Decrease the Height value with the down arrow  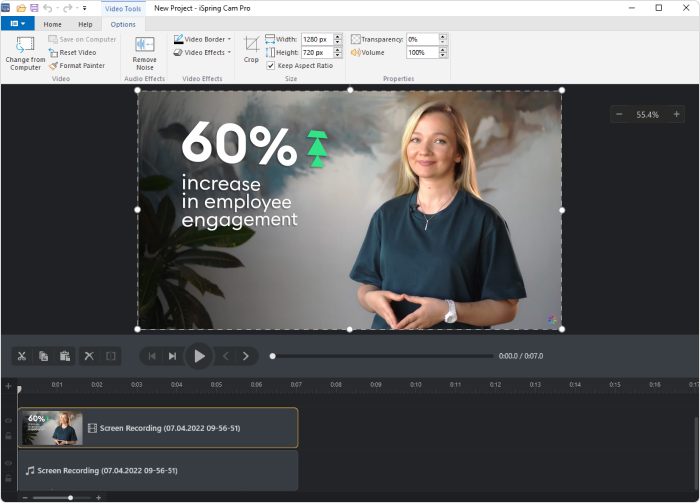click(338, 55)
